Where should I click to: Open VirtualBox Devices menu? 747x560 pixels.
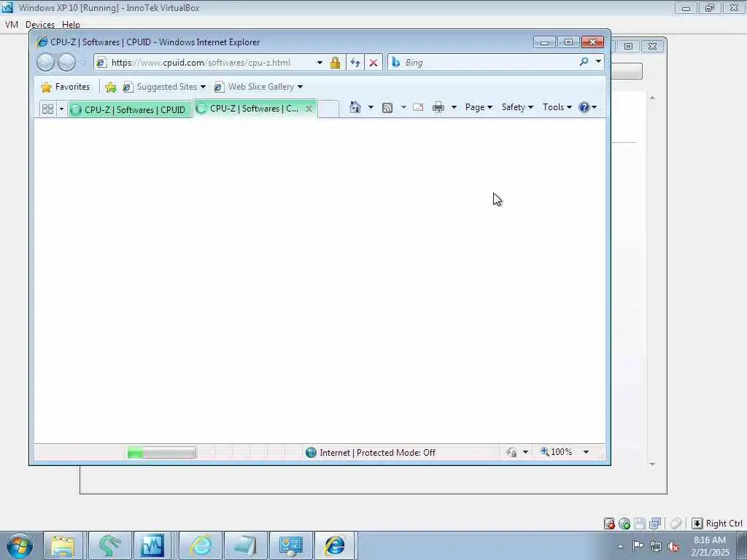click(40, 24)
